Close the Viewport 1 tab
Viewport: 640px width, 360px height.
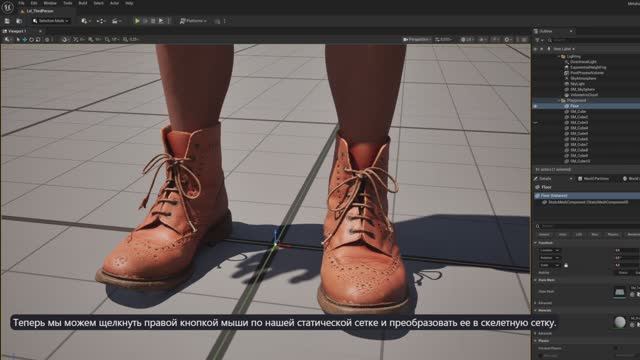click(x=40, y=31)
